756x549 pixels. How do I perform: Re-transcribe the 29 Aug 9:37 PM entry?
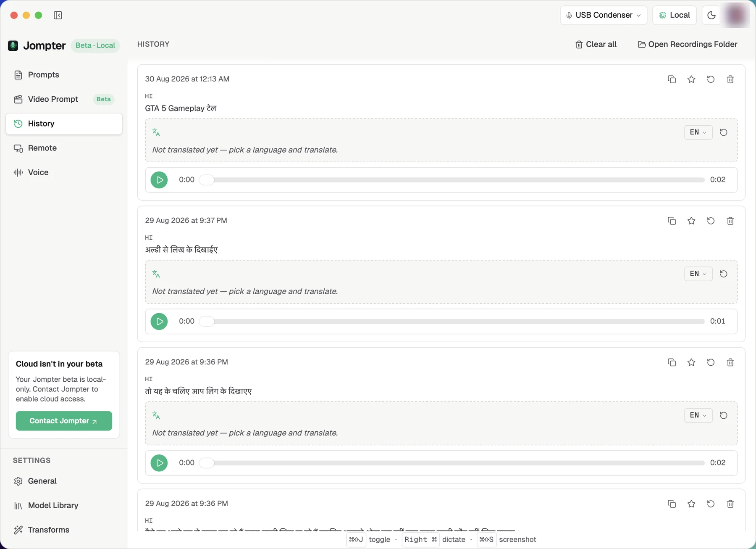711,221
